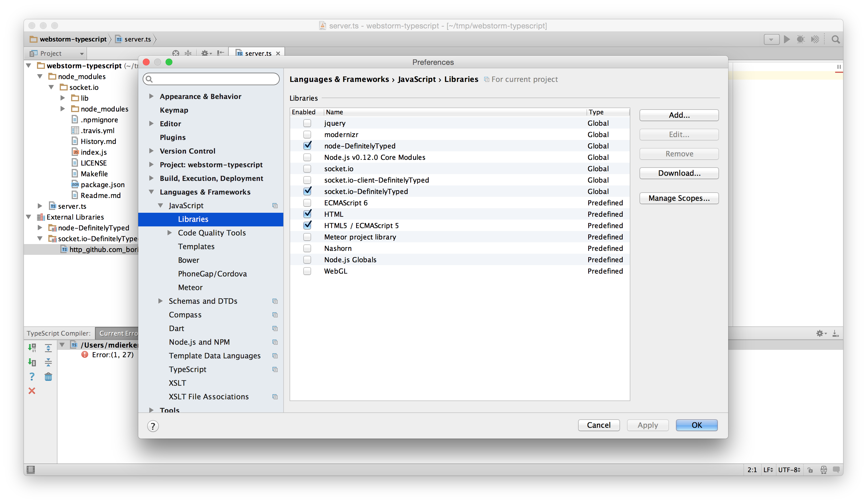
Task: Click Collapse All icon in Project panel
Action: [188, 53]
